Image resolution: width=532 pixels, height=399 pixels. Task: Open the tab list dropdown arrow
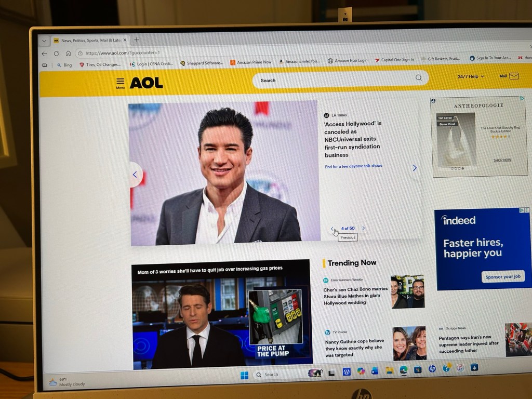click(44, 41)
